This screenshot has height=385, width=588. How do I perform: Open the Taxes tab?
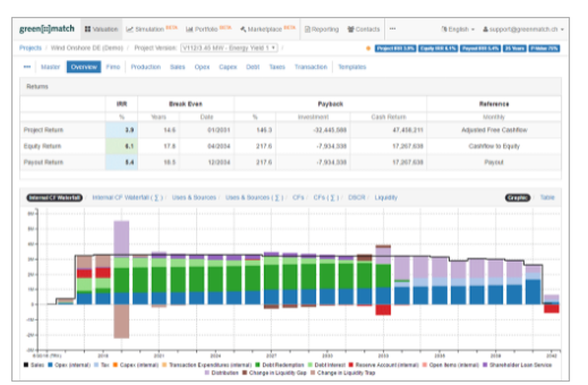(x=277, y=67)
